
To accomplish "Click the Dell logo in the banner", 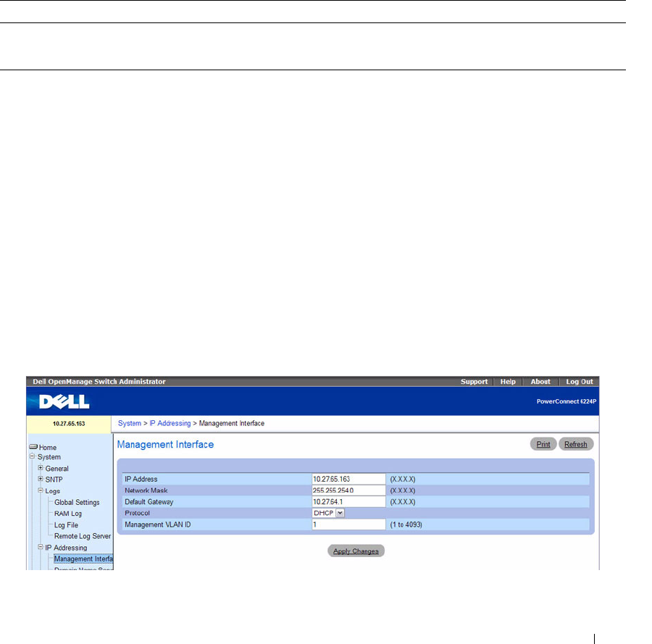I will tap(64, 401).
